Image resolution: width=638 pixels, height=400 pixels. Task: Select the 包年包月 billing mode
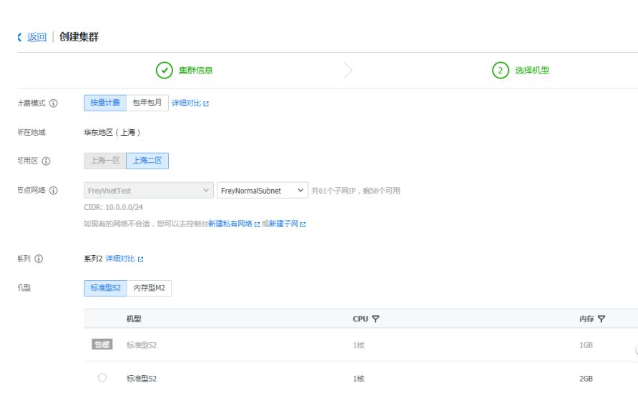(x=147, y=102)
